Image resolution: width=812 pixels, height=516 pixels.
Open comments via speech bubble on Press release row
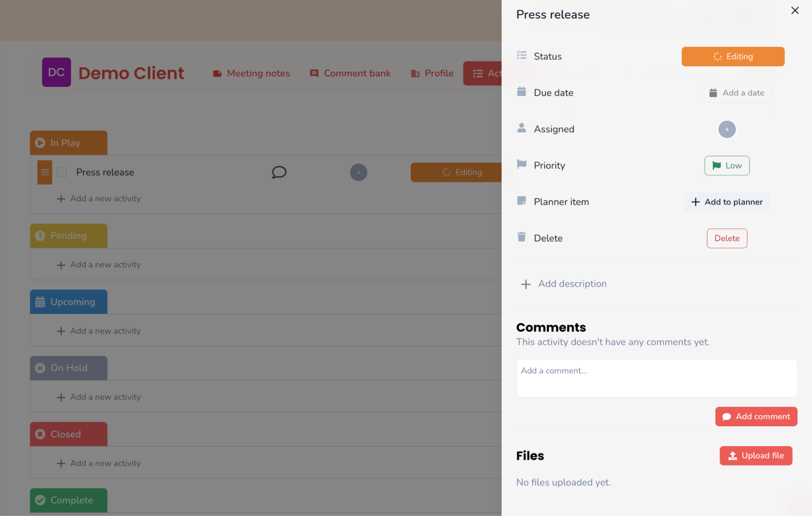click(279, 172)
